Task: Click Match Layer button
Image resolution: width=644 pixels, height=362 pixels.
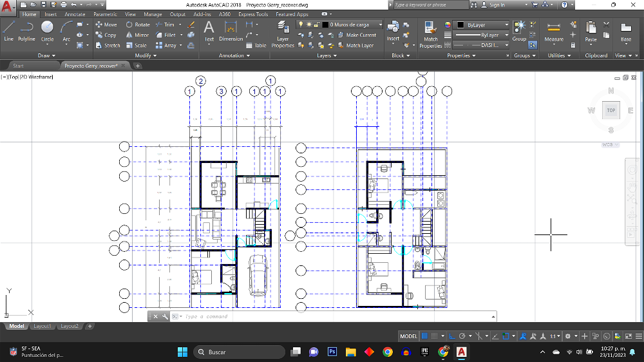Action: click(355, 45)
